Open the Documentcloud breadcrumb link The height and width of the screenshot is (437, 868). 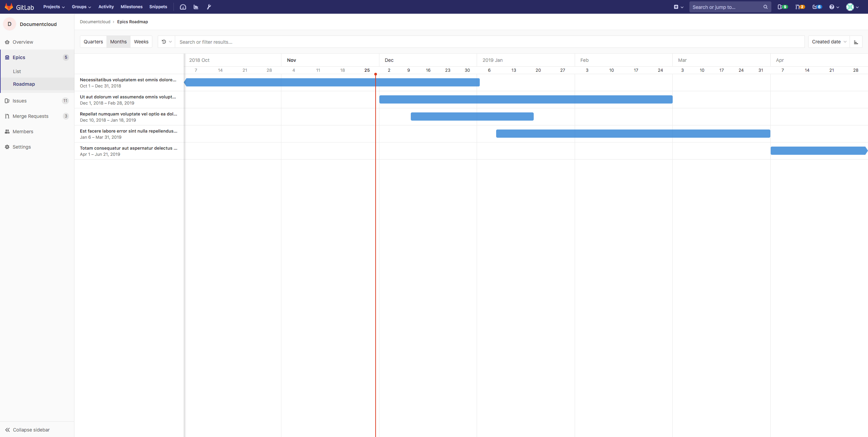point(95,22)
